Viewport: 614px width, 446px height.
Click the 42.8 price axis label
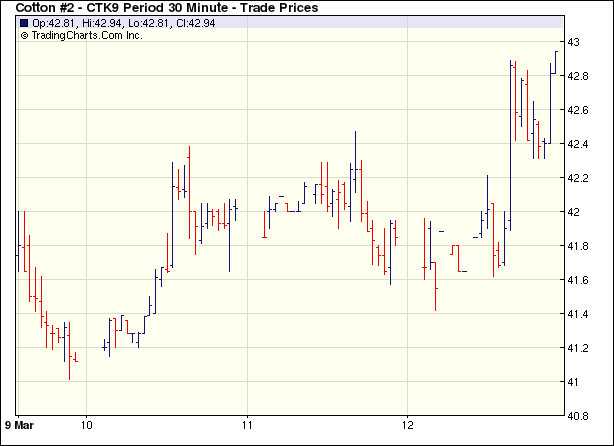click(x=578, y=76)
